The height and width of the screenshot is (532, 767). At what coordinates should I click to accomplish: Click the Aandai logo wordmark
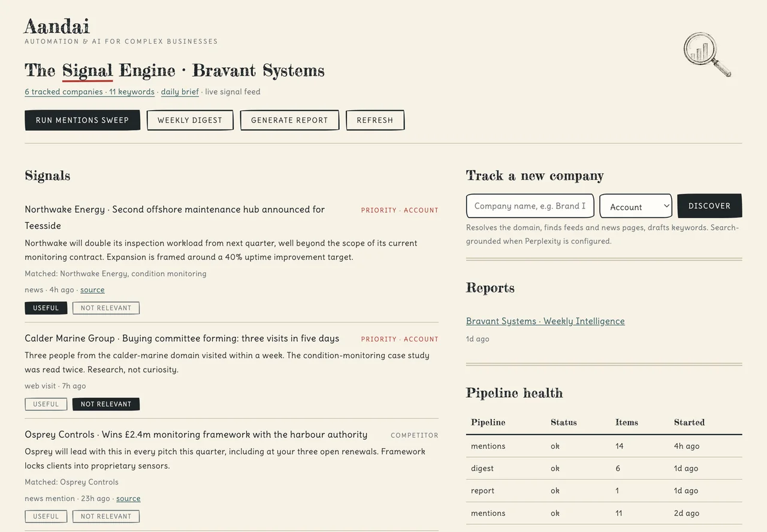pyautogui.click(x=57, y=26)
